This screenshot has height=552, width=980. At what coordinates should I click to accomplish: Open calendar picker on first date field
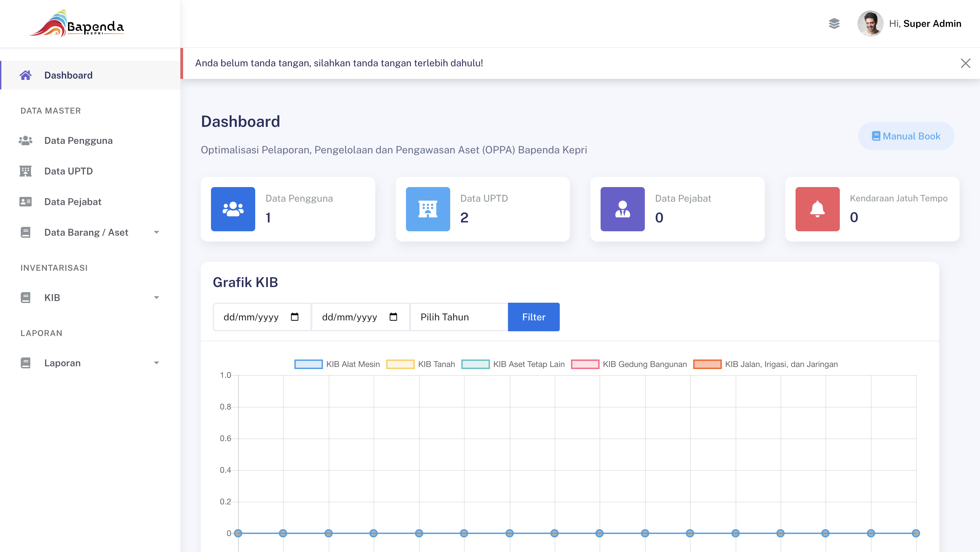[294, 317]
